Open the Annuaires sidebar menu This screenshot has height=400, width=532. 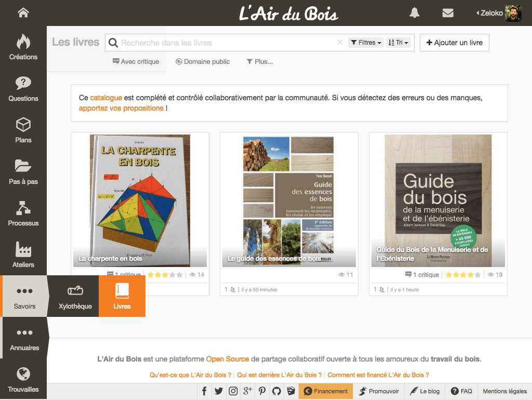(24, 338)
